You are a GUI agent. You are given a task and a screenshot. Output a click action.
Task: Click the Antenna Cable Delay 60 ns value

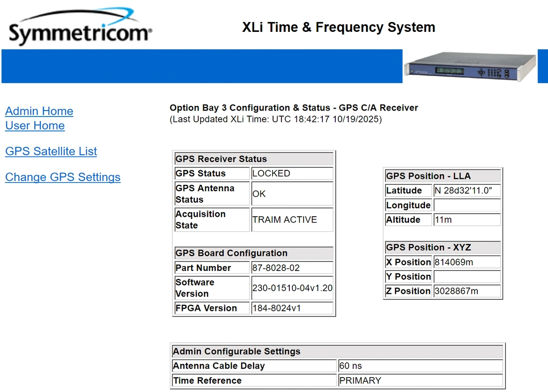[420, 366]
